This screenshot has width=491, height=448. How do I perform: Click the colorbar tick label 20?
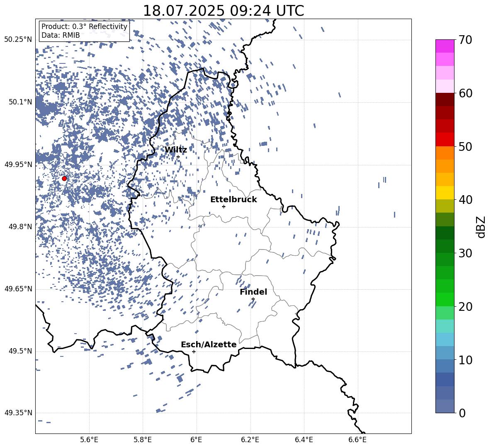(465, 307)
